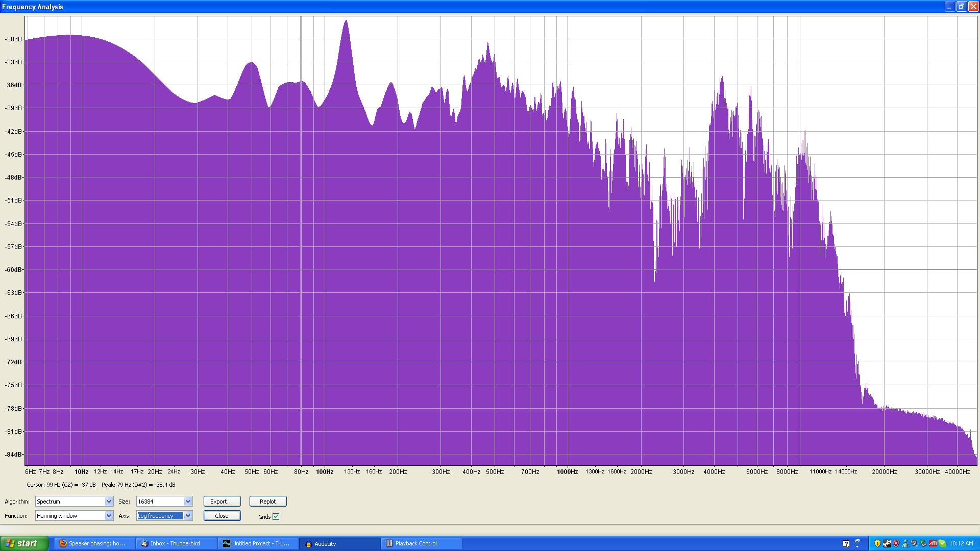
Task: Click the 100Hz frequency axis label
Action: pos(325,472)
